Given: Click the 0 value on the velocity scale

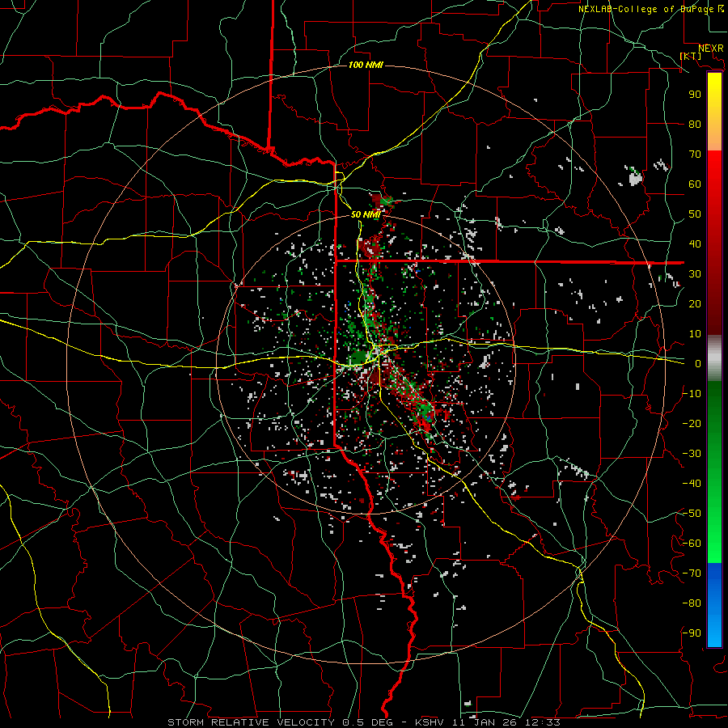Looking at the screenshot, I should pos(698,364).
